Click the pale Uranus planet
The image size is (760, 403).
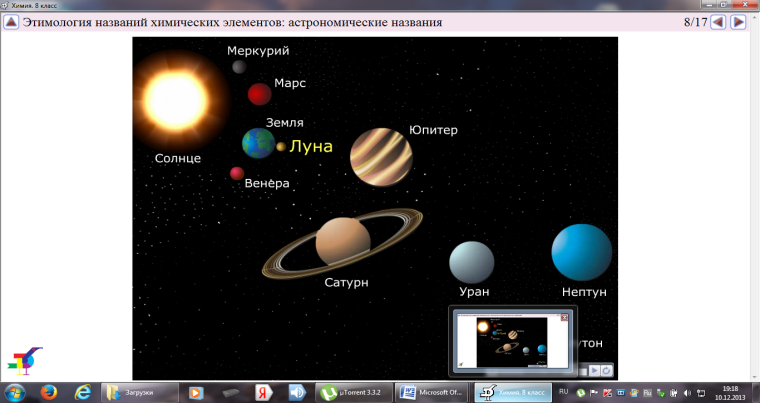[471, 262]
